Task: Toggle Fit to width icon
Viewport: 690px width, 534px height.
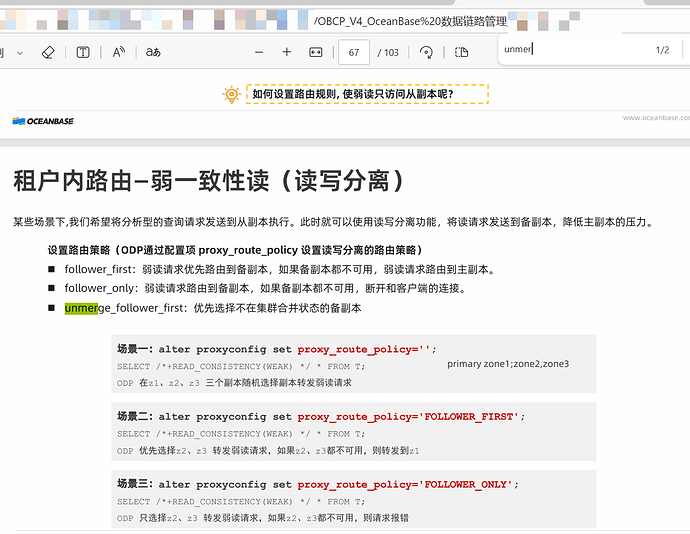Action: (316, 52)
